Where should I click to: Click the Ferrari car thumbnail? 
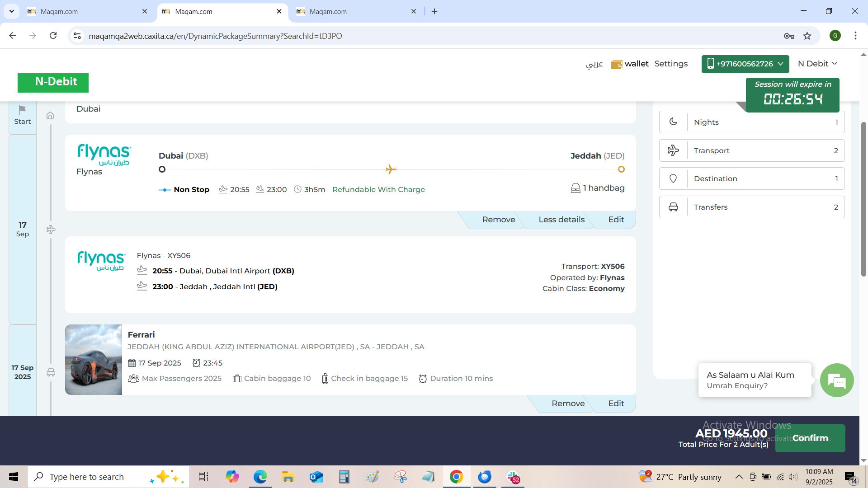94,360
